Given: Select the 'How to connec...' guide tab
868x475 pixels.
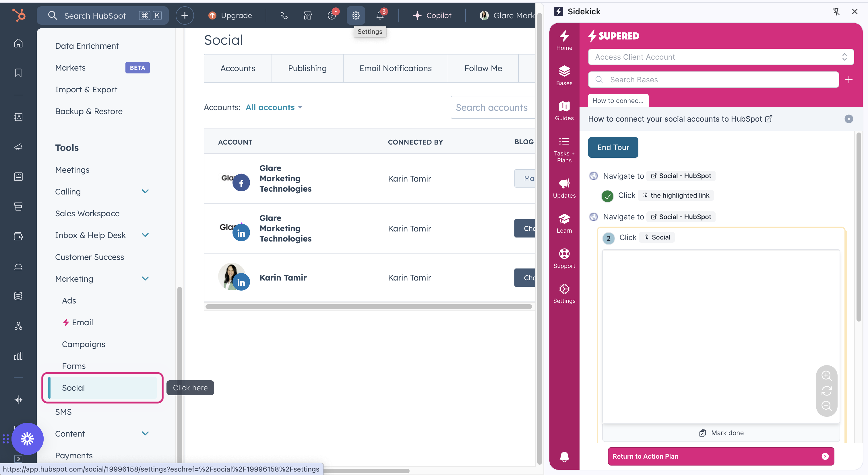Looking at the screenshot, I should click(x=618, y=101).
